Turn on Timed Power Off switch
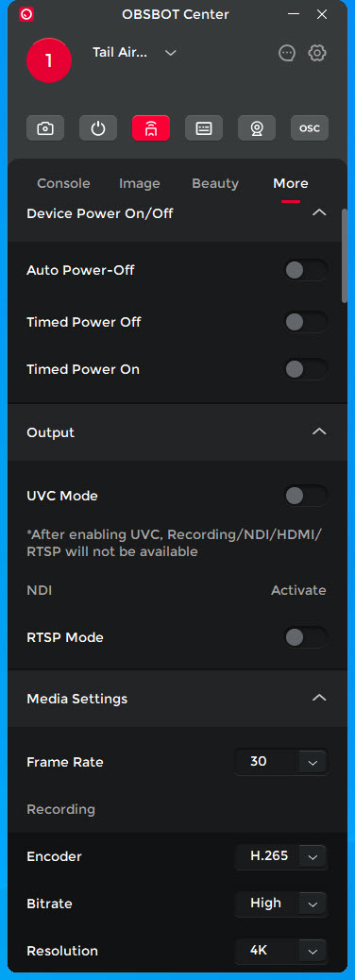Screen dimensions: 355x980 coord(306,322)
